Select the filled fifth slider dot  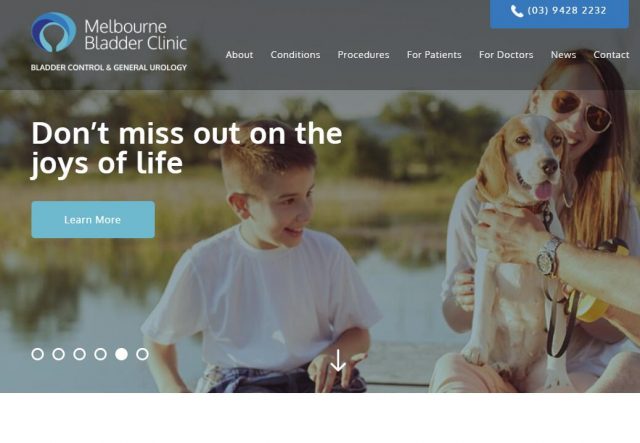point(121,354)
